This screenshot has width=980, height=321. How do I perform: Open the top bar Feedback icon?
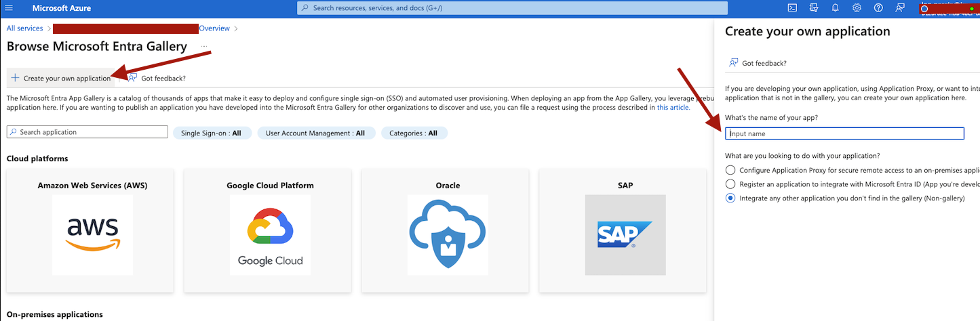pyautogui.click(x=900, y=8)
